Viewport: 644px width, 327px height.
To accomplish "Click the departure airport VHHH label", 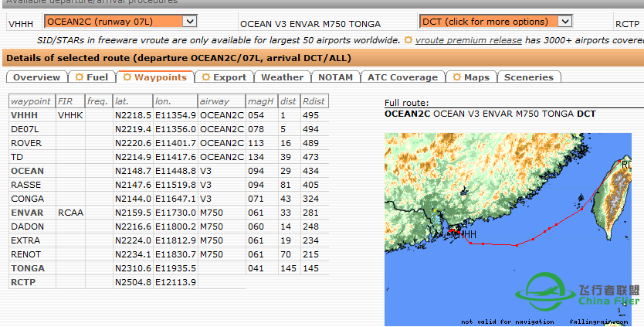I will pos(21,24).
